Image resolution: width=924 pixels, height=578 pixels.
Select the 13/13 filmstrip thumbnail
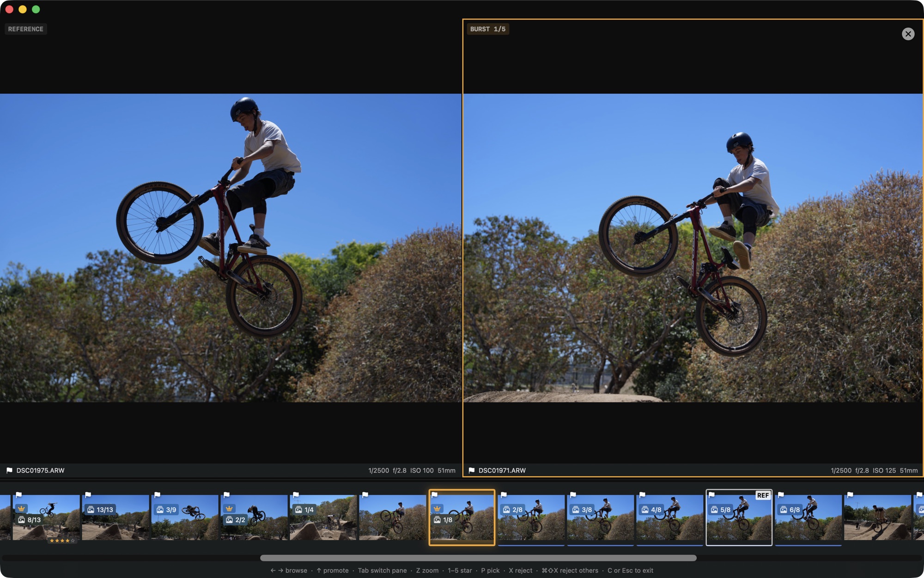(x=115, y=517)
